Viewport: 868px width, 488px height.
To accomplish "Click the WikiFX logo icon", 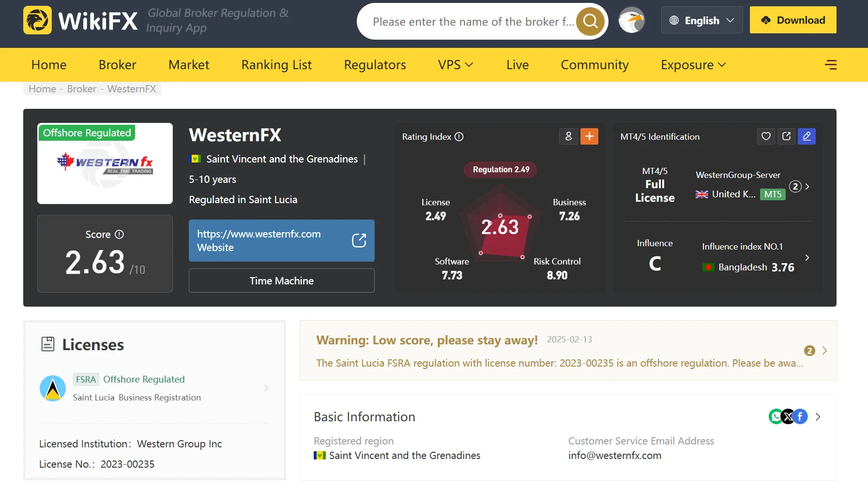I will coord(37,20).
